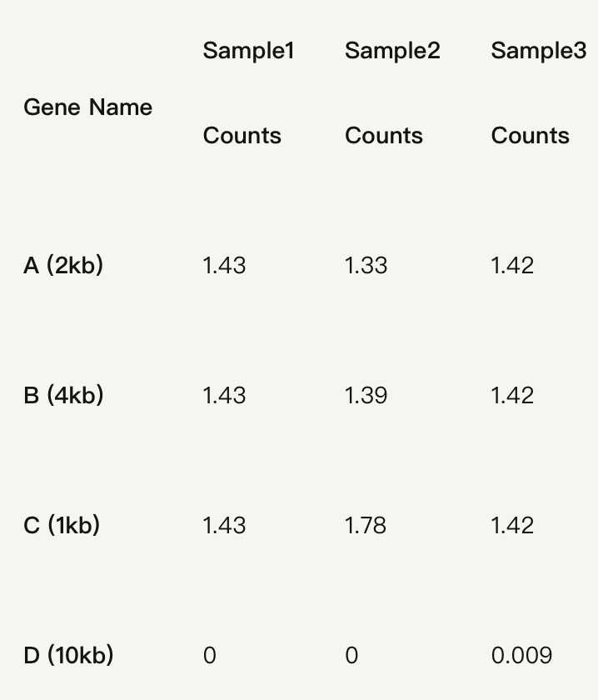598x700 pixels.
Task: Select the C (1kb) gene row label
Action: coord(62,526)
